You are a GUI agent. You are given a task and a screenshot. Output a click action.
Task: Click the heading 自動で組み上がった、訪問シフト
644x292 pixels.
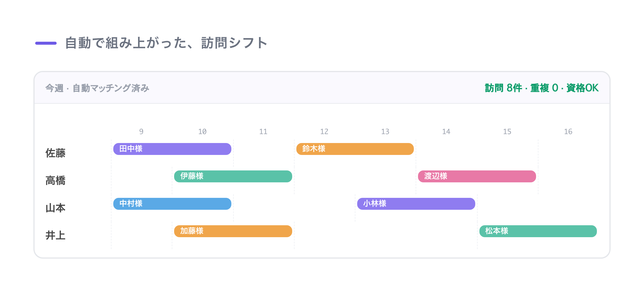pos(166,43)
